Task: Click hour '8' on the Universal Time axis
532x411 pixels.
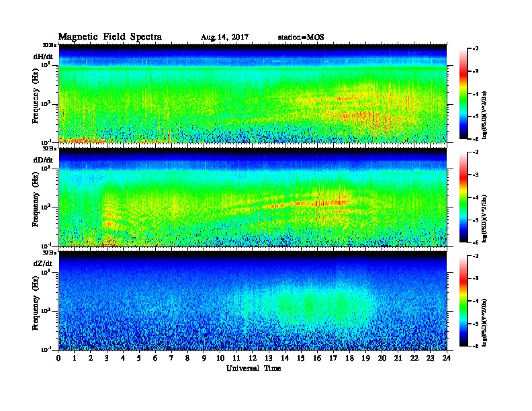Action: point(188,359)
